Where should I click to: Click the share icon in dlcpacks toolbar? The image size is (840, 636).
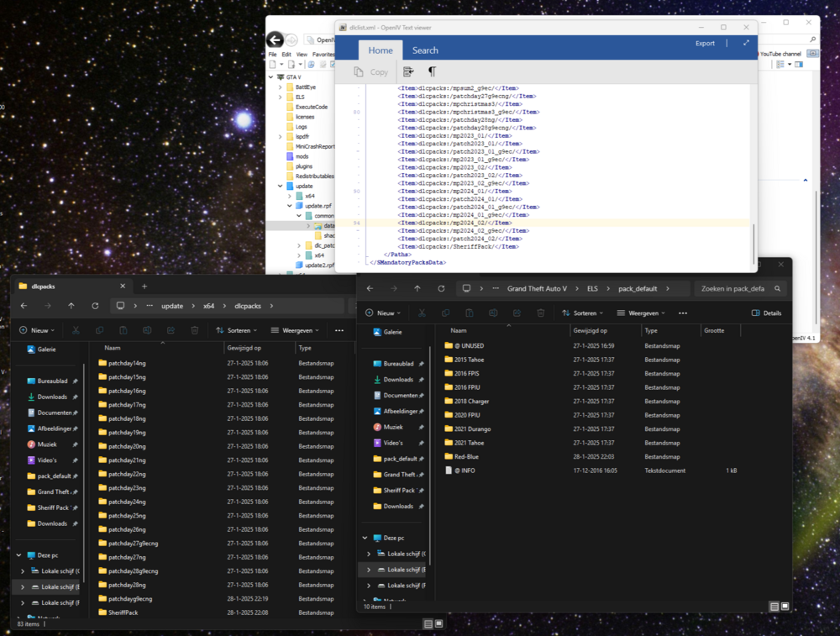[170, 330]
